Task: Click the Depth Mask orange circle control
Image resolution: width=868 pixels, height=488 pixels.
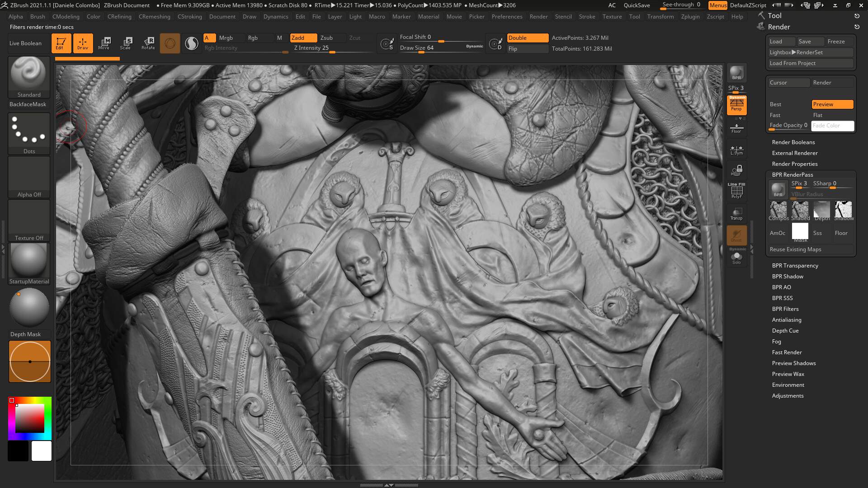Action: click(x=30, y=361)
